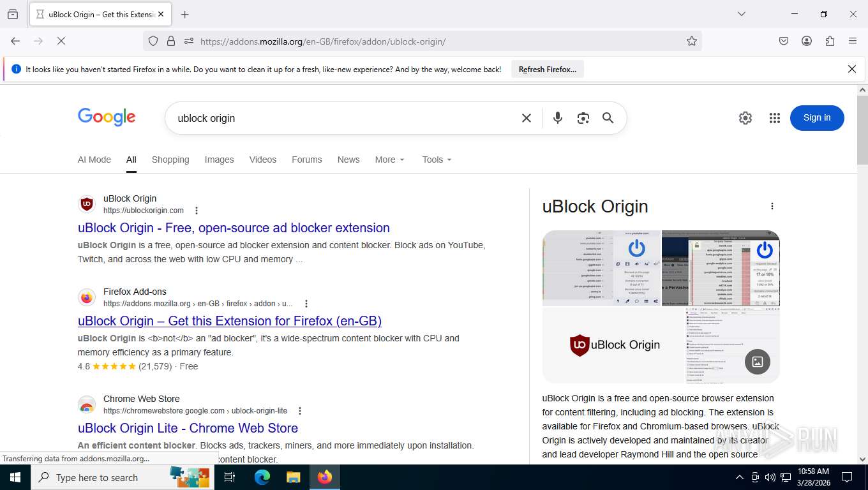Open about-this-result menu for Firefox Add-ons

pos(306,304)
